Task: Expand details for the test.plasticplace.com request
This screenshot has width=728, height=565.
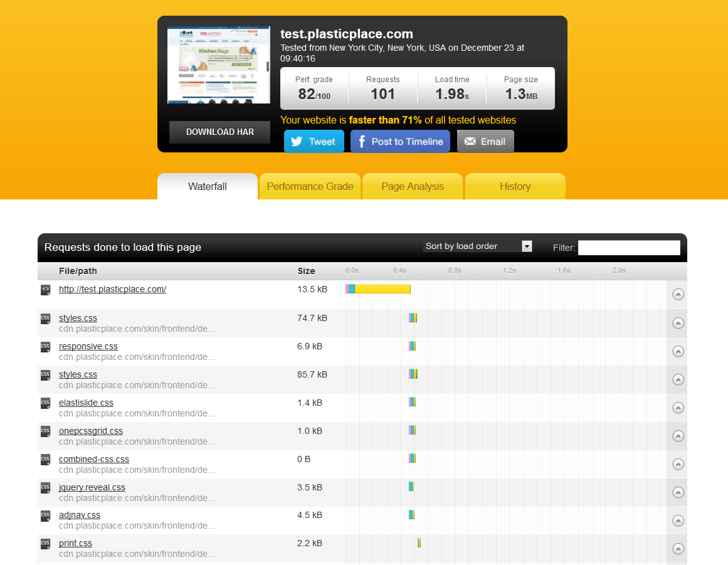Action: 678,294
